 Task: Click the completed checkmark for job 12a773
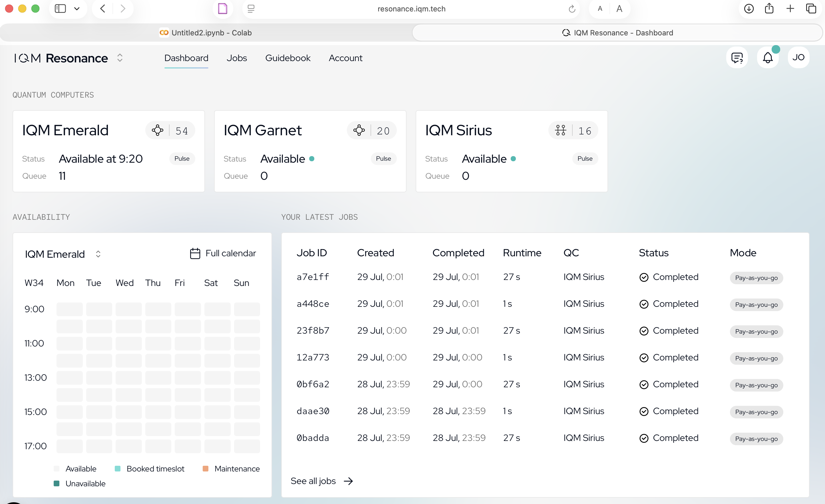pos(644,358)
